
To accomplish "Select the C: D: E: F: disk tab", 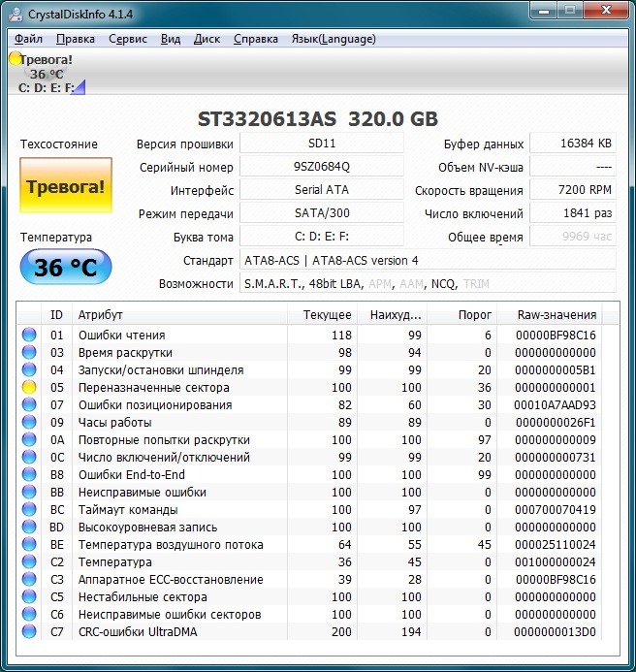I will pyautogui.click(x=47, y=73).
